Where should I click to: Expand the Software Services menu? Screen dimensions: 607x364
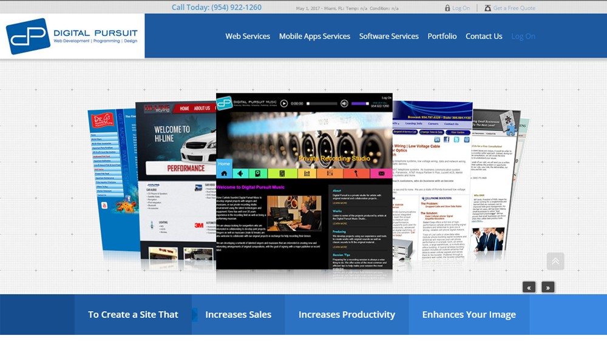pyautogui.click(x=388, y=36)
